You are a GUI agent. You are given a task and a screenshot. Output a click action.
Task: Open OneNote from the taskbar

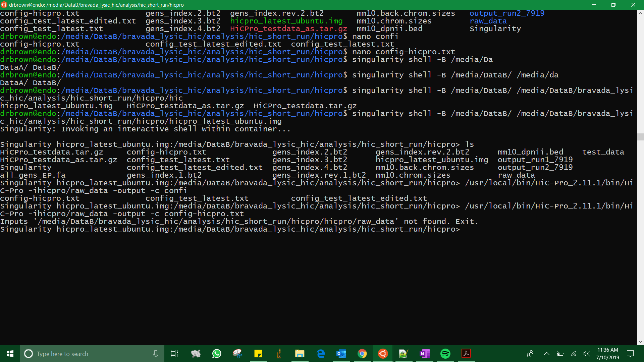point(424,354)
